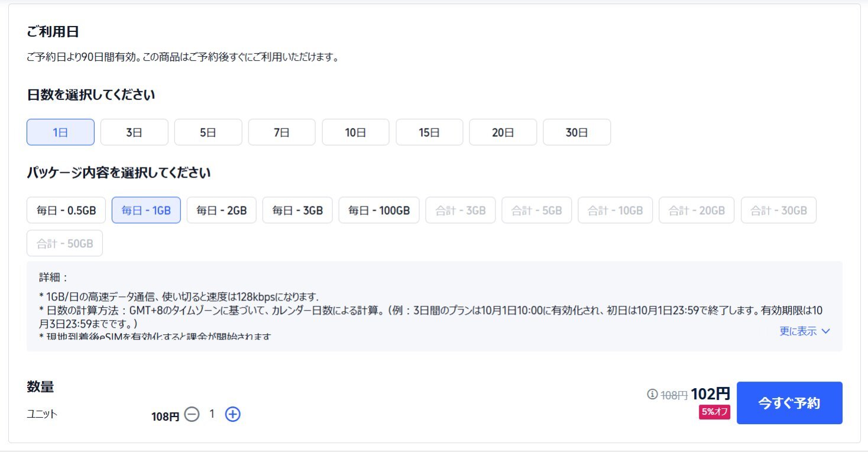Expand details with 更に表示 chevron
This screenshot has width=868, height=452.
805,331
